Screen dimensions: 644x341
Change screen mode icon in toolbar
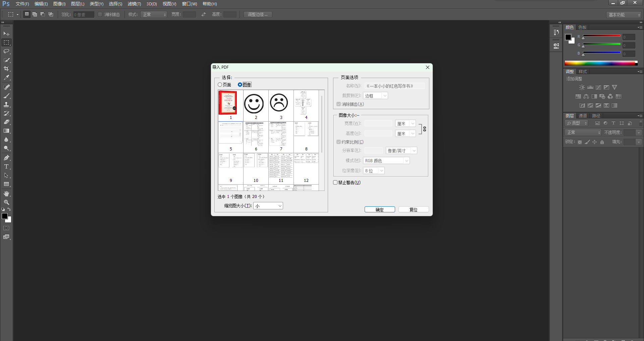(6, 237)
